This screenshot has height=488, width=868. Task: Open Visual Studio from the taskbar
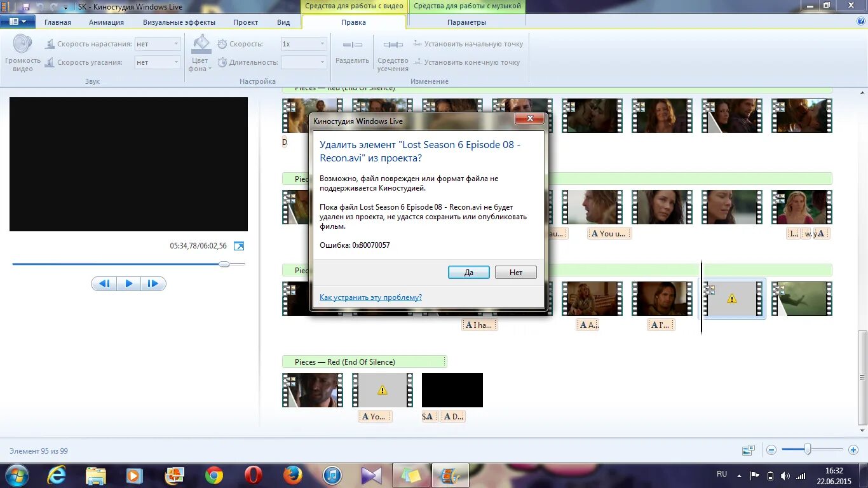[x=372, y=475]
